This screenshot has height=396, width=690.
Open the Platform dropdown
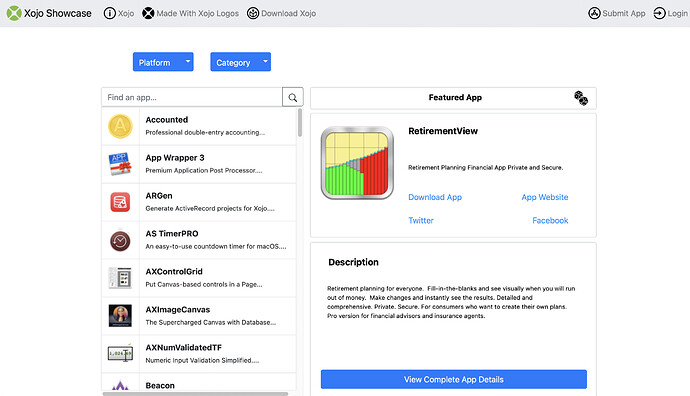pos(163,62)
